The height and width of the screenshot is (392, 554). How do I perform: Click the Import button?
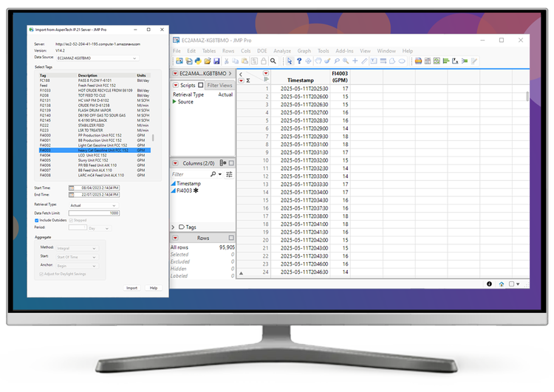(x=131, y=288)
